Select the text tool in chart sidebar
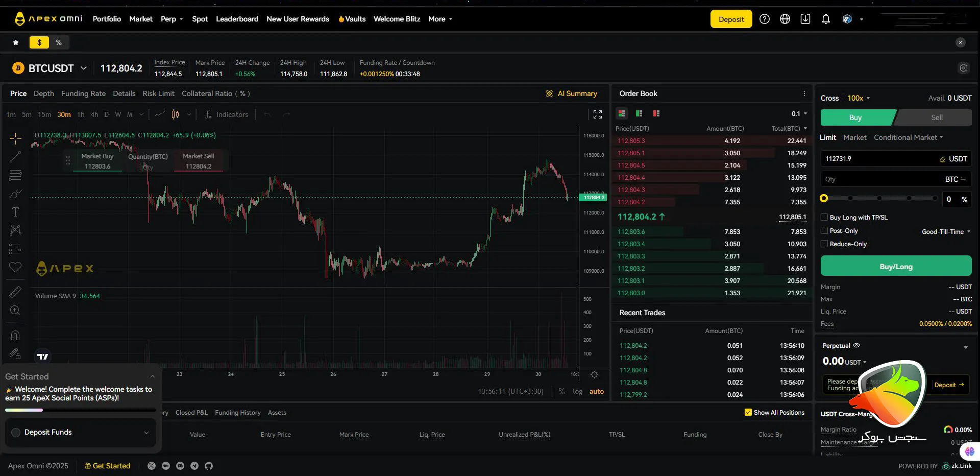This screenshot has width=980, height=476. coord(15,212)
